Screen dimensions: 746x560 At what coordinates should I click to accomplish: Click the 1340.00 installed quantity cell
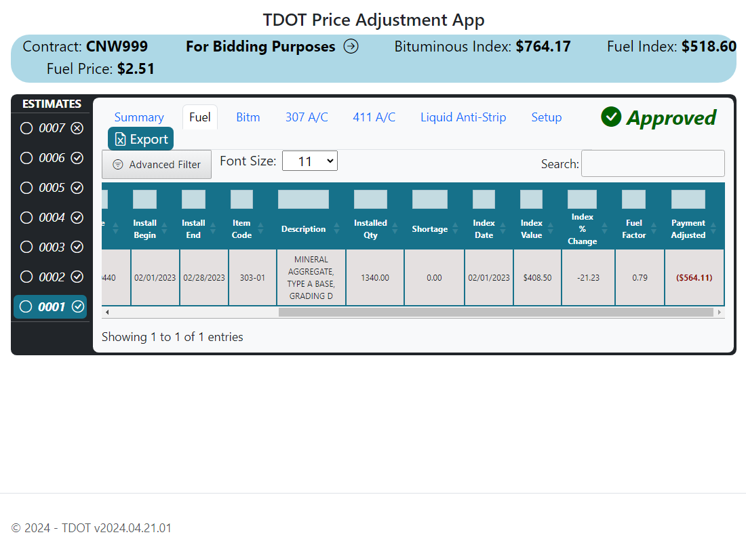375,277
